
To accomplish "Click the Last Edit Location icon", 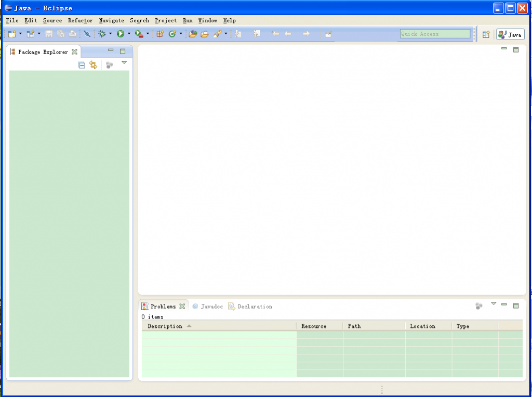I will click(275, 34).
